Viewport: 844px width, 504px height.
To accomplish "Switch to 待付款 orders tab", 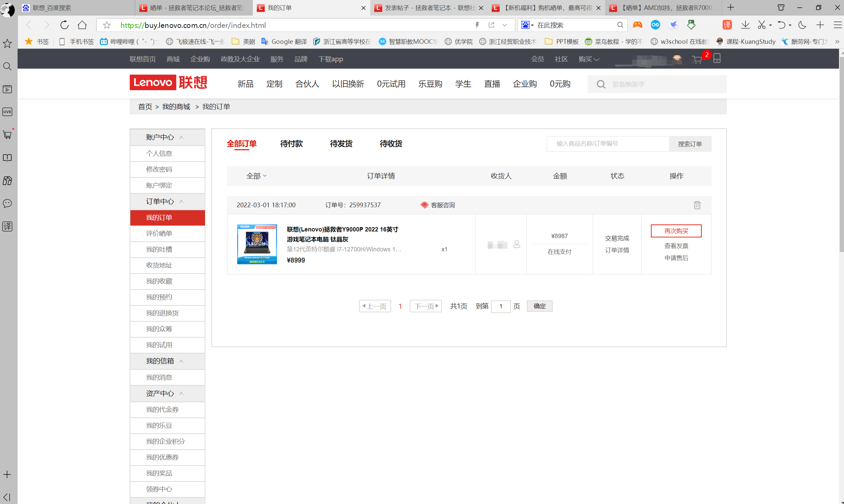I will 291,144.
